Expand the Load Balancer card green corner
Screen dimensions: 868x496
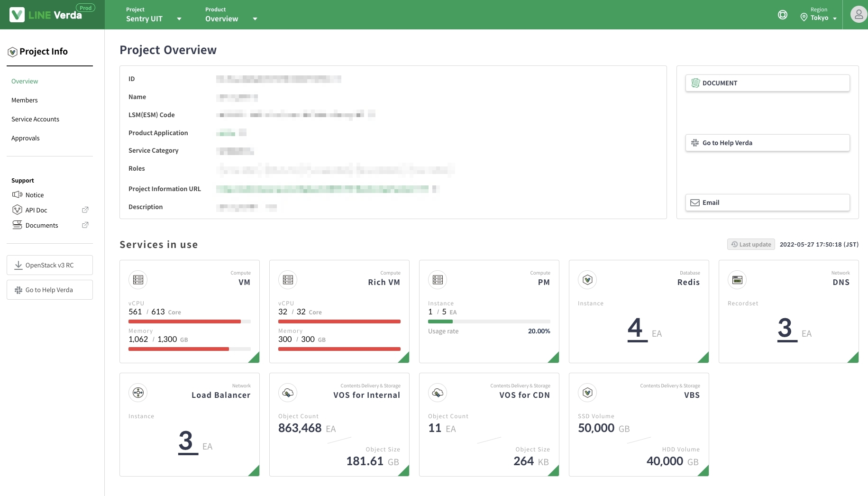point(255,472)
